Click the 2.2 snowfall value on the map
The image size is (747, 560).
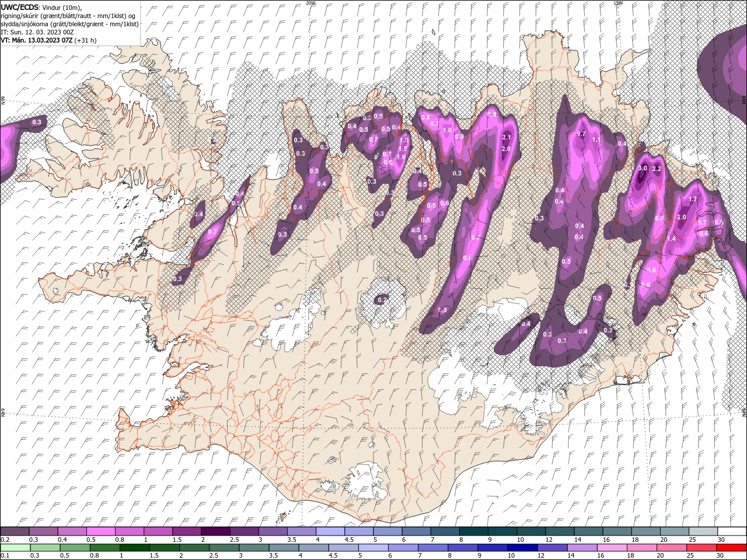[657, 169]
